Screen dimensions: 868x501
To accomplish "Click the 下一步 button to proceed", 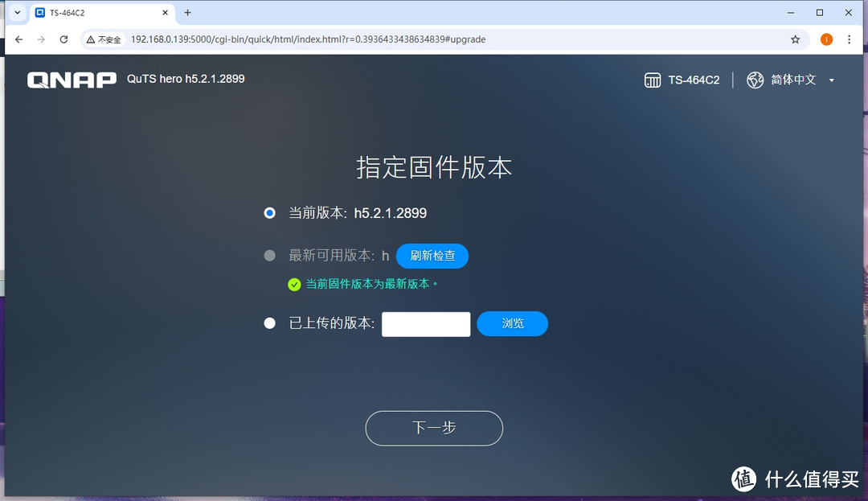I will coord(434,428).
